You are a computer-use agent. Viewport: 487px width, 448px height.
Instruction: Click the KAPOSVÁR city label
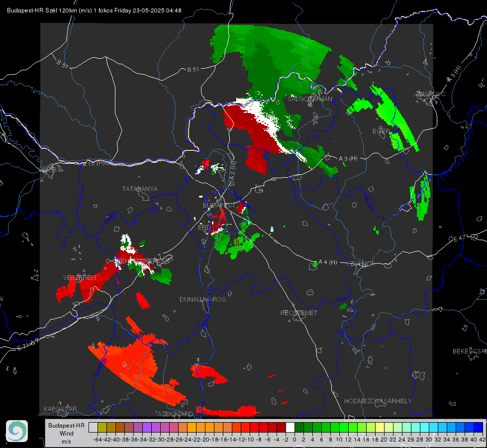(60, 409)
